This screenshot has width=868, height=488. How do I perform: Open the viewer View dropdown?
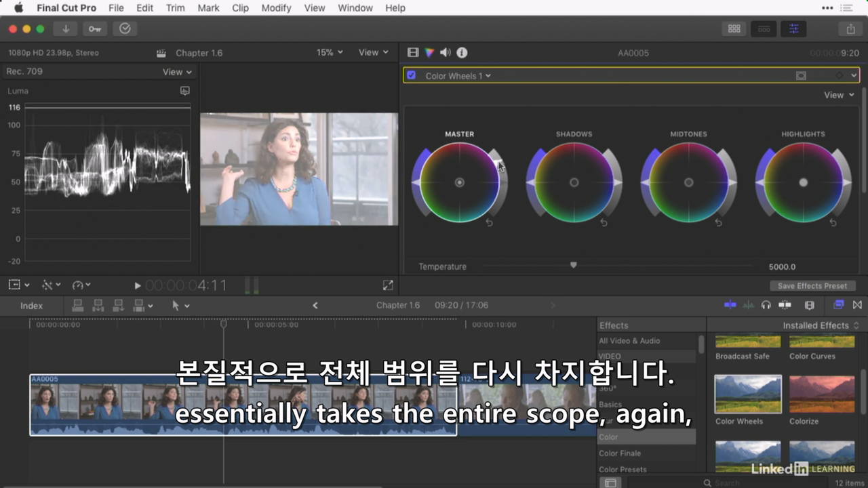click(x=374, y=52)
